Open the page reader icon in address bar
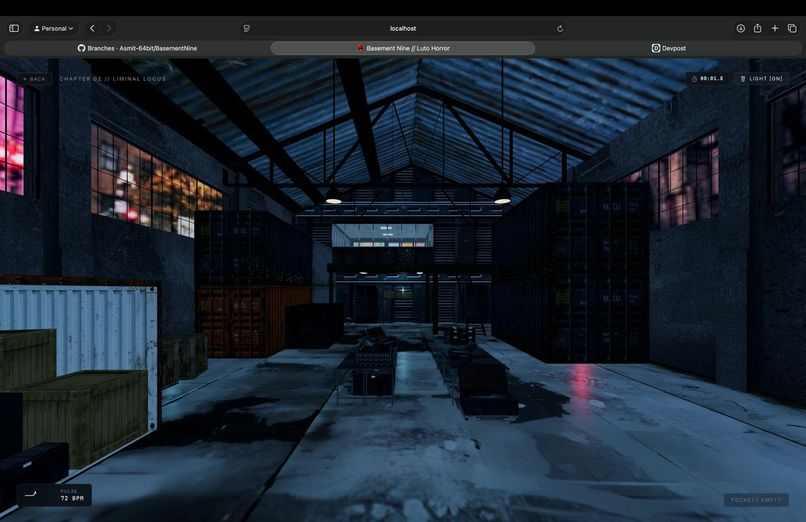 point(247,28)
